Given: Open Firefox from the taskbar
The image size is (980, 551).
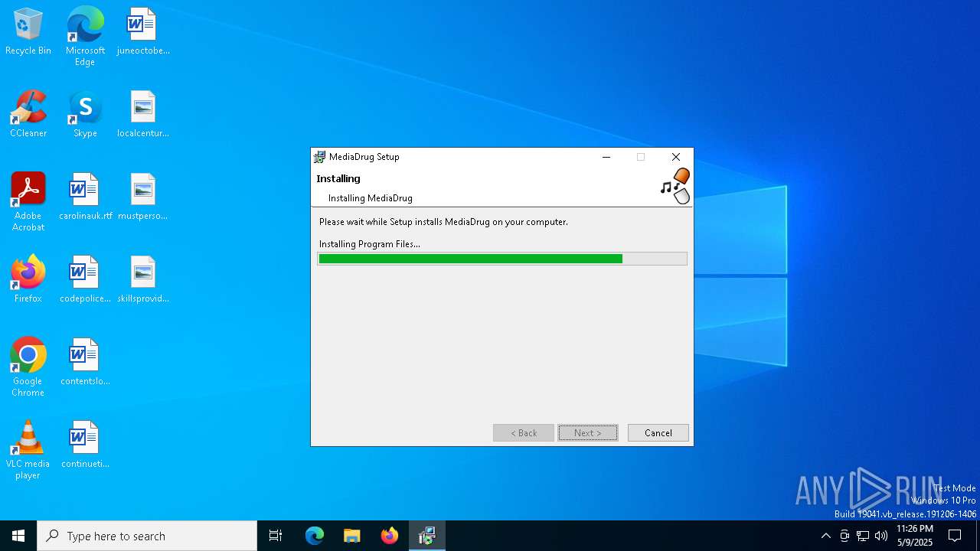Looking at the screenshot, I should [x=390, y=536].
